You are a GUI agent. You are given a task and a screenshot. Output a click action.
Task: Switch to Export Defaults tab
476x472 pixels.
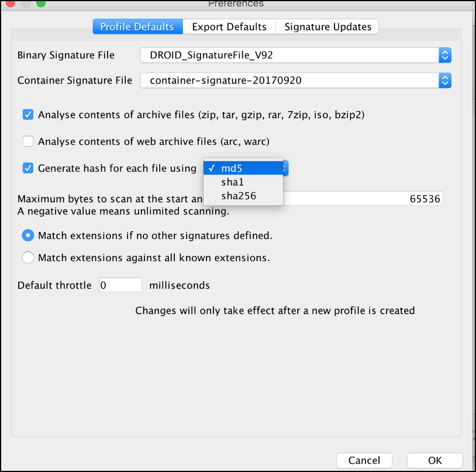coord(229,27)
